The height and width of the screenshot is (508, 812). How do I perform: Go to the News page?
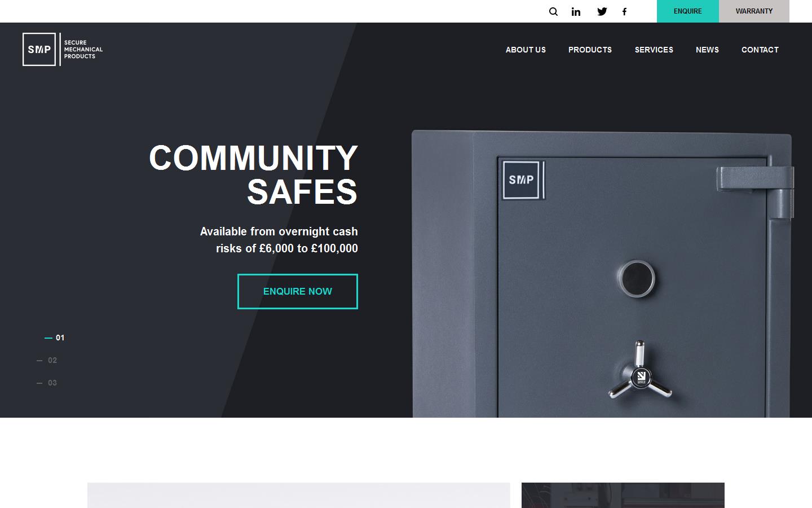(707, 50)
